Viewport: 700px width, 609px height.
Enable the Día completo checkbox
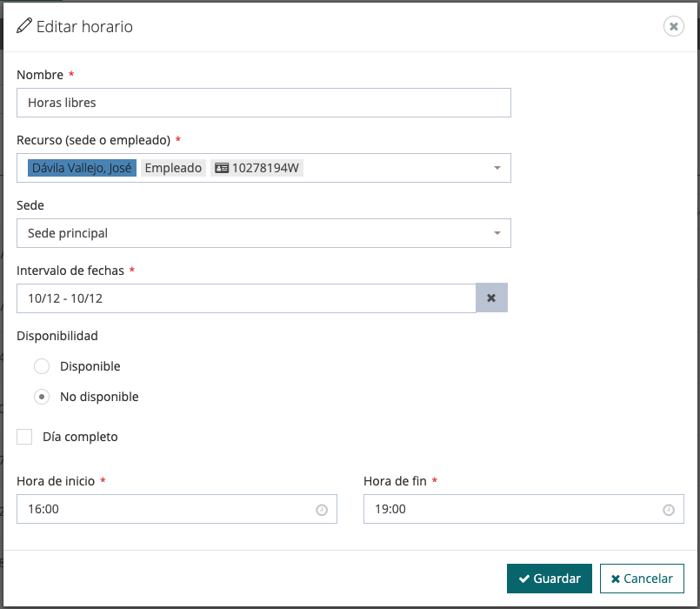point(24,437)
